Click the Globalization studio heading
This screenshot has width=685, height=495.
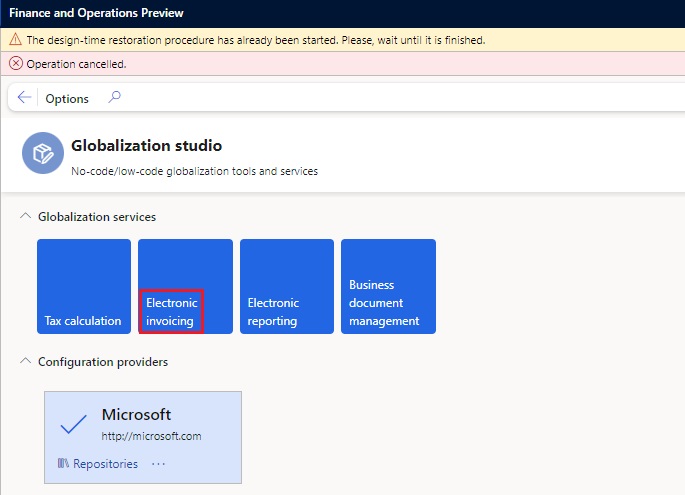click(x=146, y=145)
